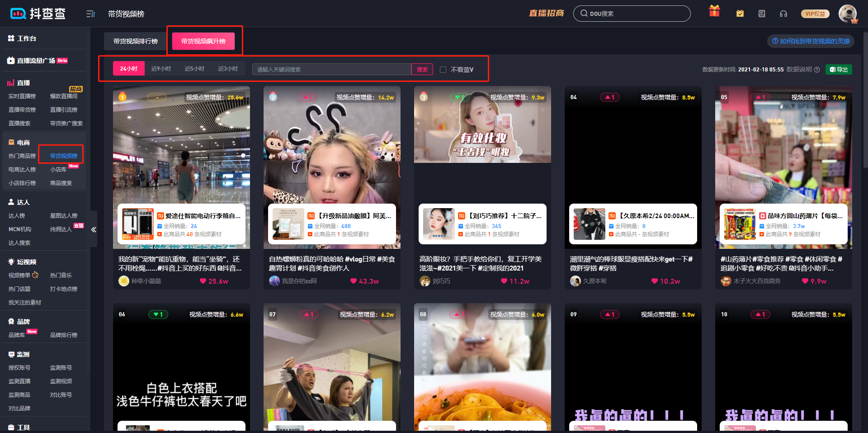Viewport: 868px width, 433px height.
Task: Select the 近9小时 time filter
Action: pos(161,69)
